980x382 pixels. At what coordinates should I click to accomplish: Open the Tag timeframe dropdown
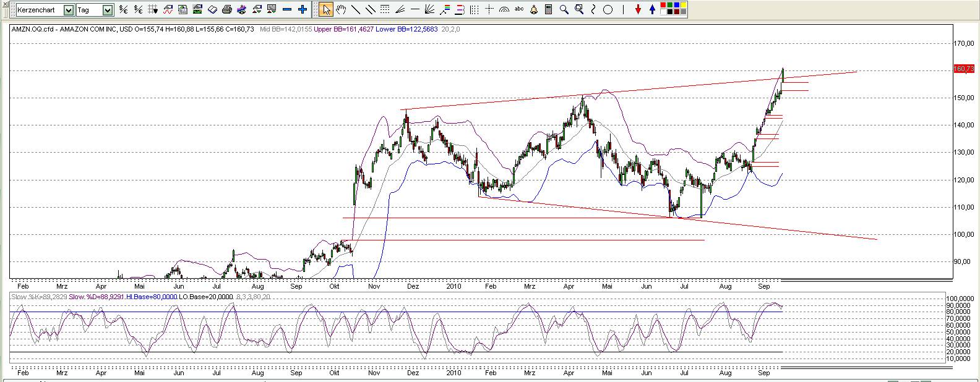[x=108, y=10]
